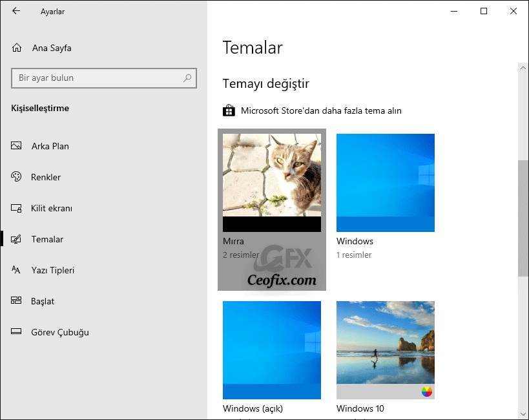Screen dimensions: 529x420
Task: Switch to the Renkler section
Action: point(46,177)
